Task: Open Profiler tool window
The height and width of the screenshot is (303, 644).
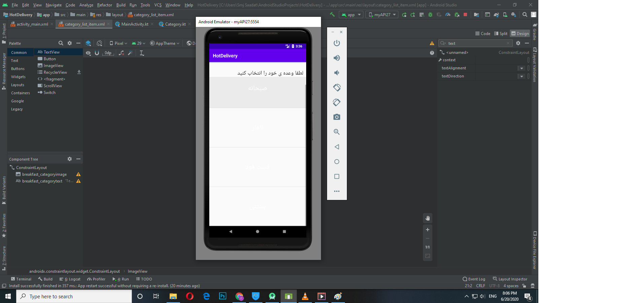Action: click(x=96, y=279)
